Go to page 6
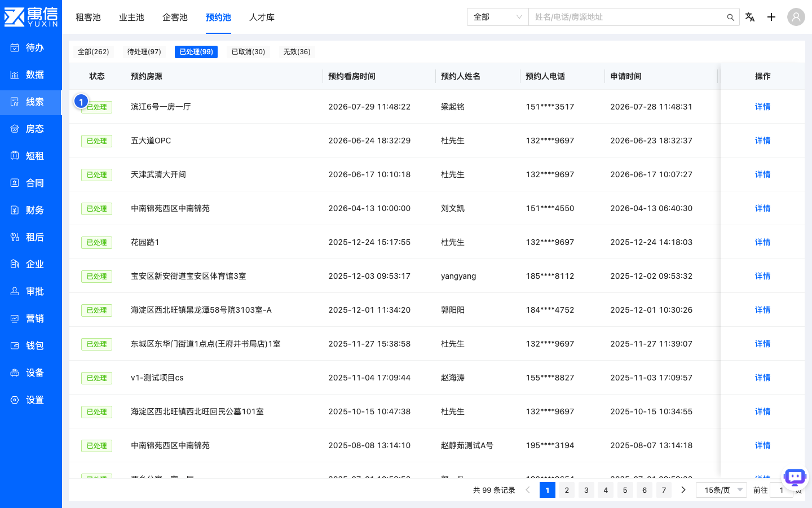 click(x=645, y=490)
